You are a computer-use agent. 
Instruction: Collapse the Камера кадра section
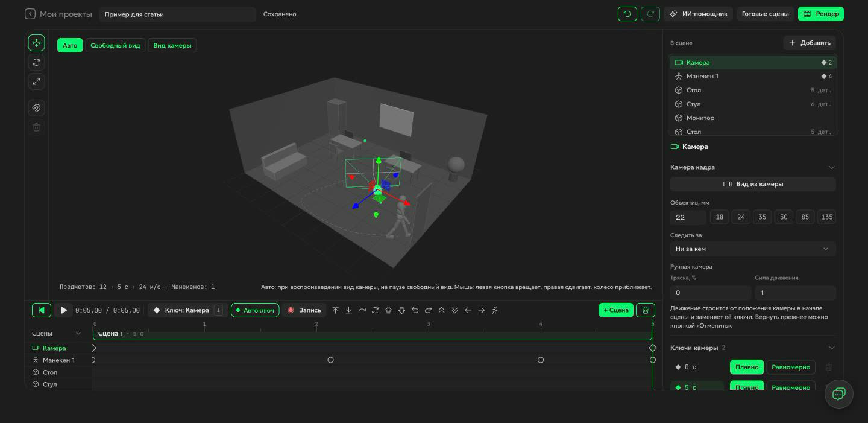click(x=832, y=167)
